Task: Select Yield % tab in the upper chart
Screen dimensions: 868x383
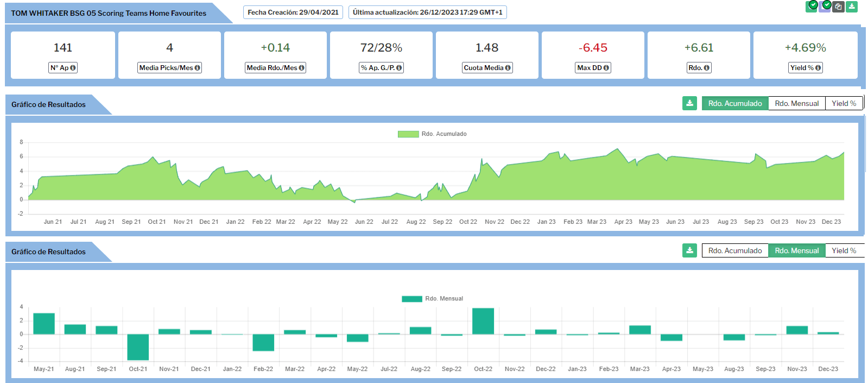Action: (x=844, y=103)
